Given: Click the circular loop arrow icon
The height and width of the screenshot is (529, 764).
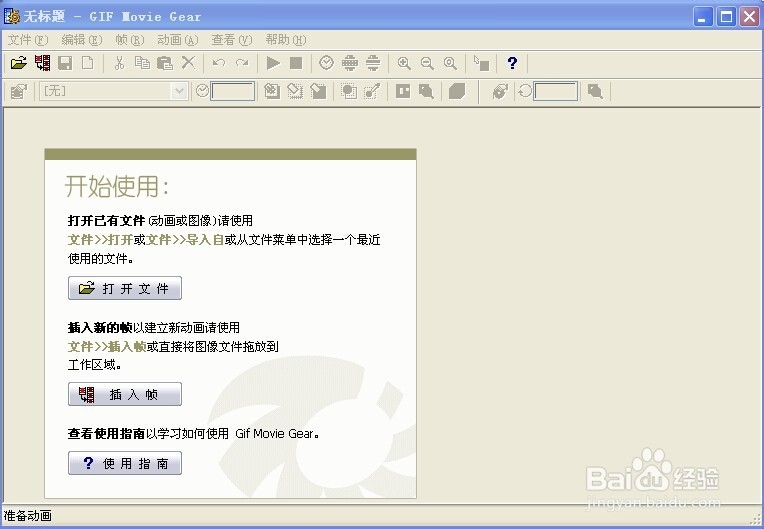Looking at the screenshot, I should pos(525,91).
